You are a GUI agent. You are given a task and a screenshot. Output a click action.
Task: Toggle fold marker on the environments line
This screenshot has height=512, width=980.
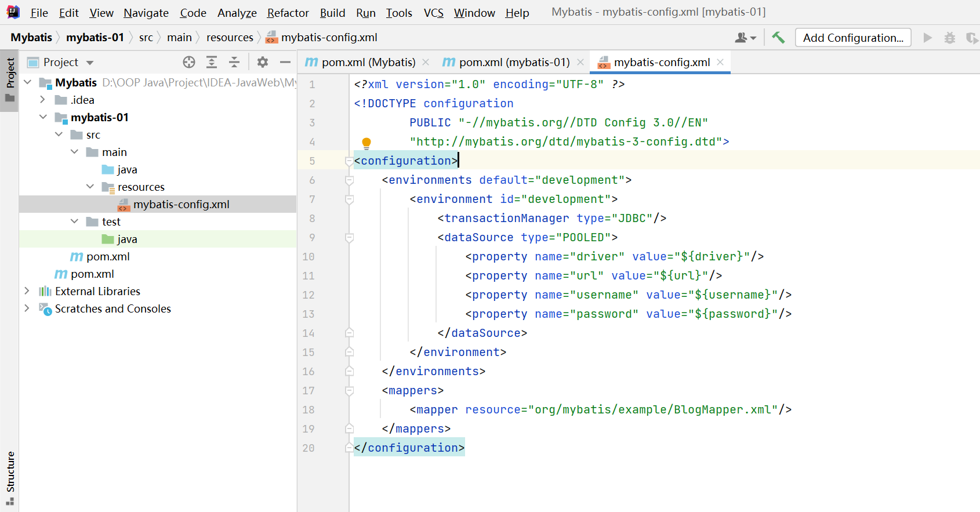coord(349,180)
